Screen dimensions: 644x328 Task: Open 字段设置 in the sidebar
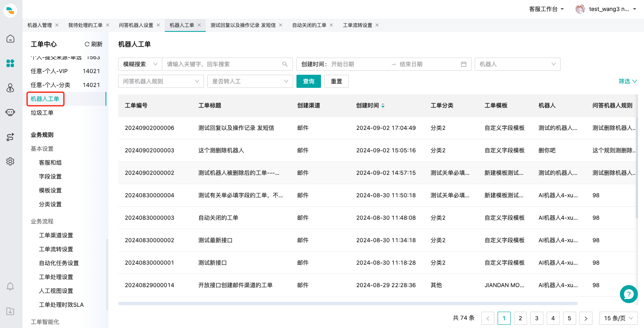[50, 176]
